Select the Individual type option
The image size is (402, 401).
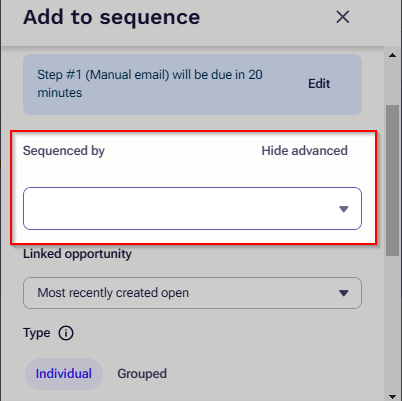[64, 374]
